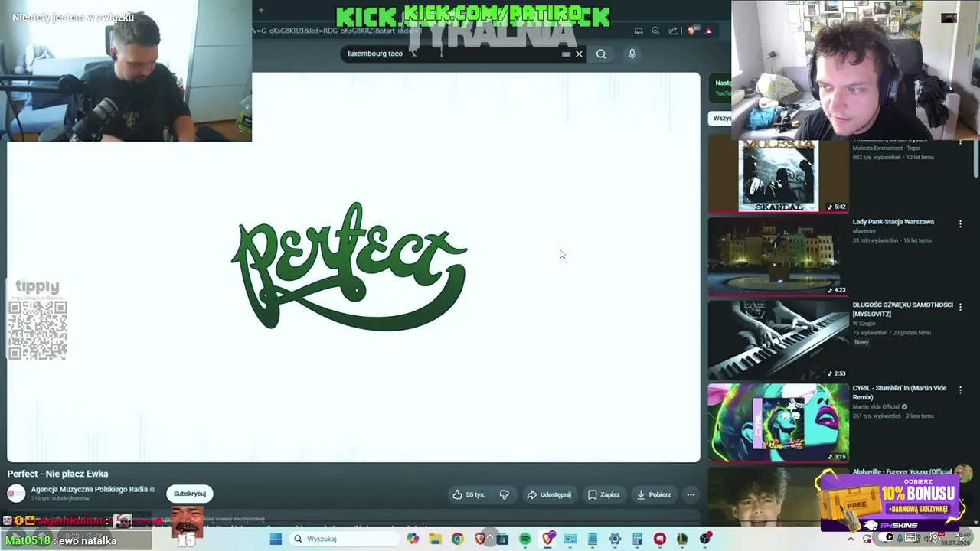Open the CYRIL Stumblin' In thumbnail
The width and height of the screenshot is (980, 551).
click(778, 422)
